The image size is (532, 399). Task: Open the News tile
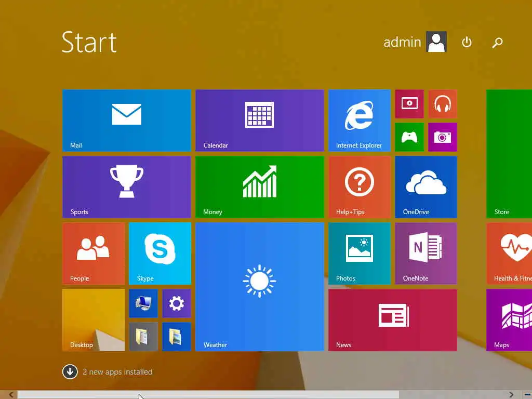click(393, 320)
